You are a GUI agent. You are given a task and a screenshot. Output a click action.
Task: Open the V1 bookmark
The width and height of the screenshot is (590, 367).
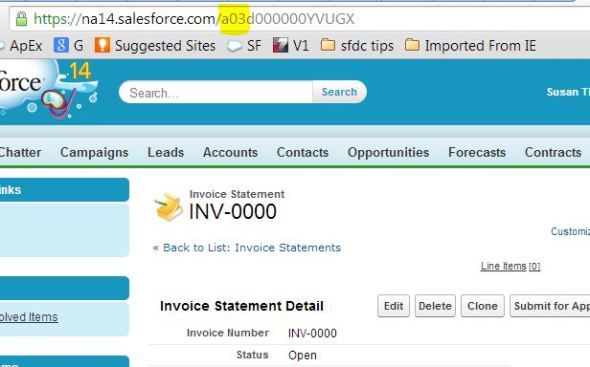[290, 46]
